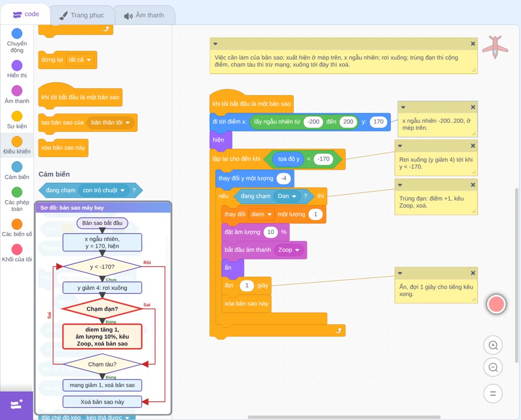Click the airplane sprite watermark

pyautogui.click(x=495, y=47)
